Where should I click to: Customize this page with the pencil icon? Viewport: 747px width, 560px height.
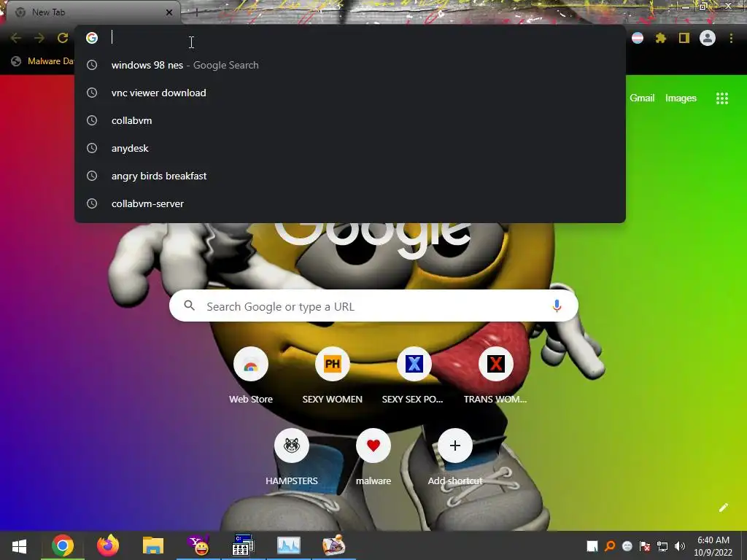click(723, 507)
